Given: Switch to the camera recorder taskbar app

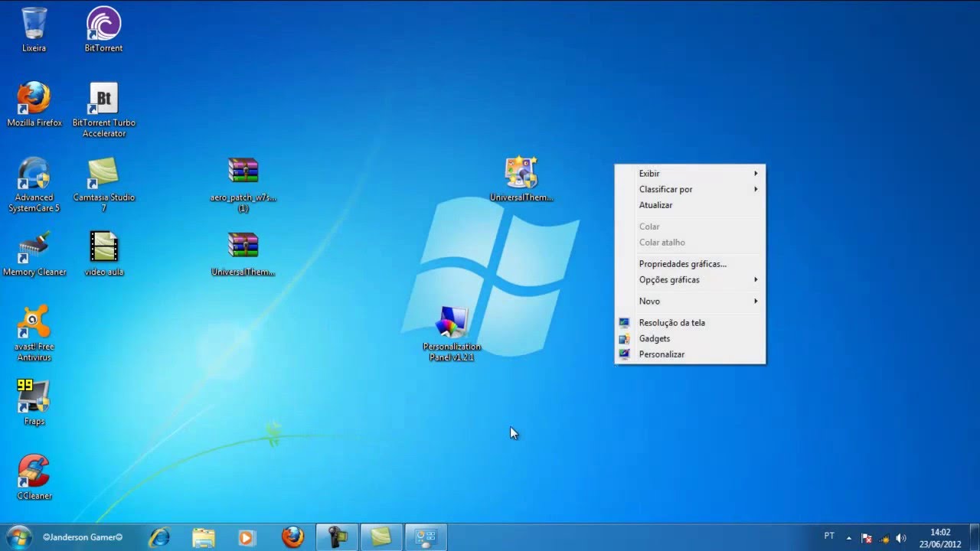Looking at the screenshot, I should 337,537.
